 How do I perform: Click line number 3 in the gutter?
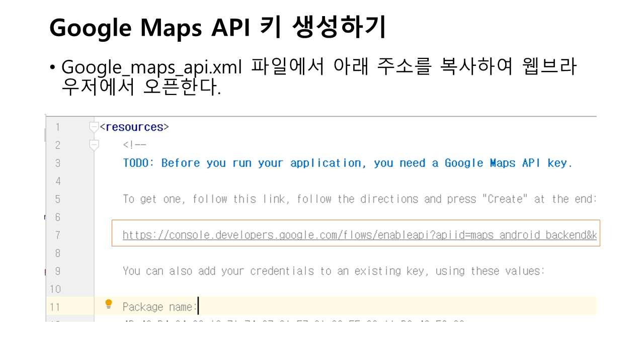click(57, 163)
